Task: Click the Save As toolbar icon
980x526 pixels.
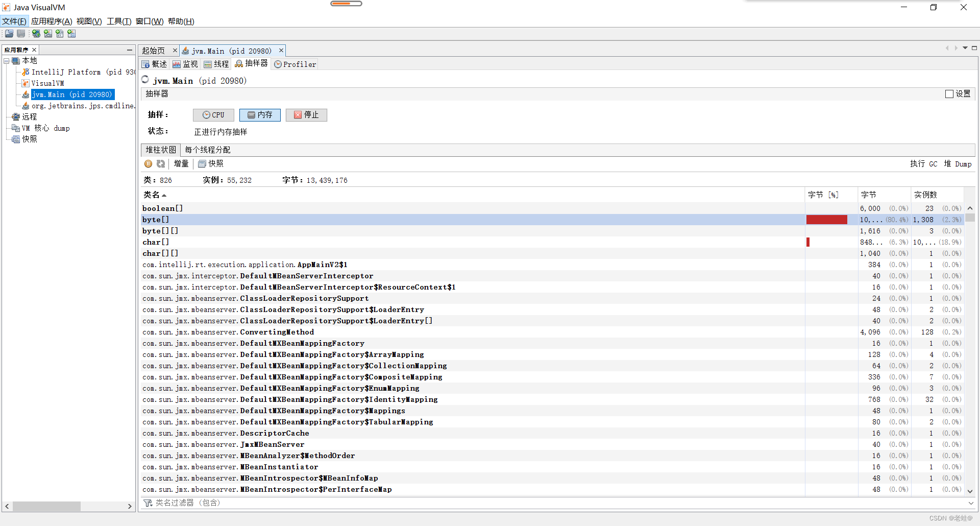Action: [x=21, y=34]
